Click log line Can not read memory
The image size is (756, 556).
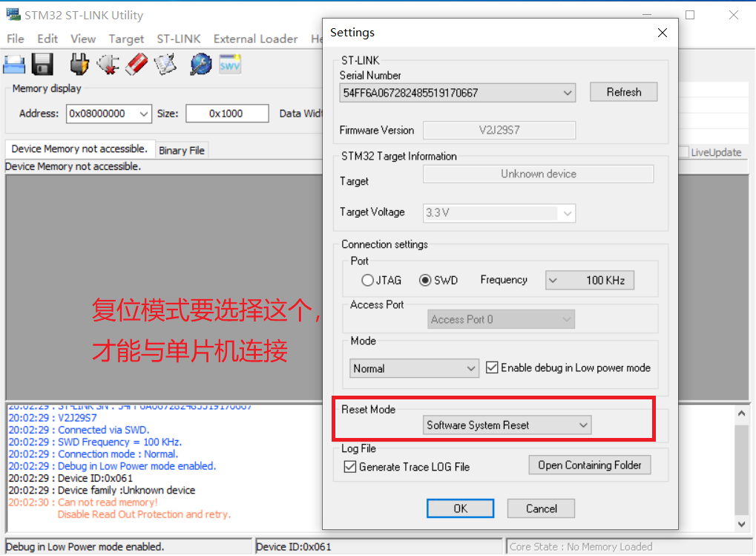[83, 503]
